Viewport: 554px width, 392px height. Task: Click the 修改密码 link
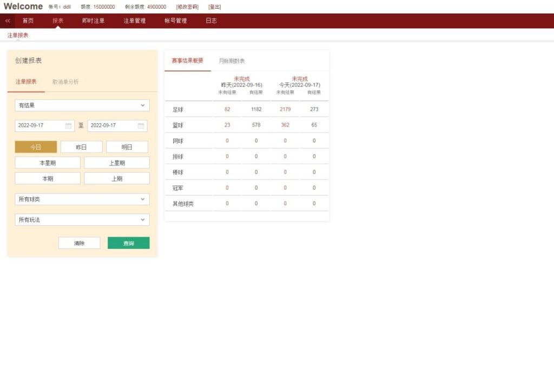click(x=187, y=7)
